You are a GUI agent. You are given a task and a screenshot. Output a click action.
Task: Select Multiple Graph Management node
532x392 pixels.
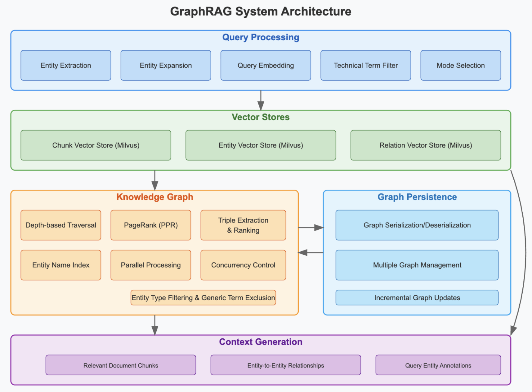pos(417,265)
